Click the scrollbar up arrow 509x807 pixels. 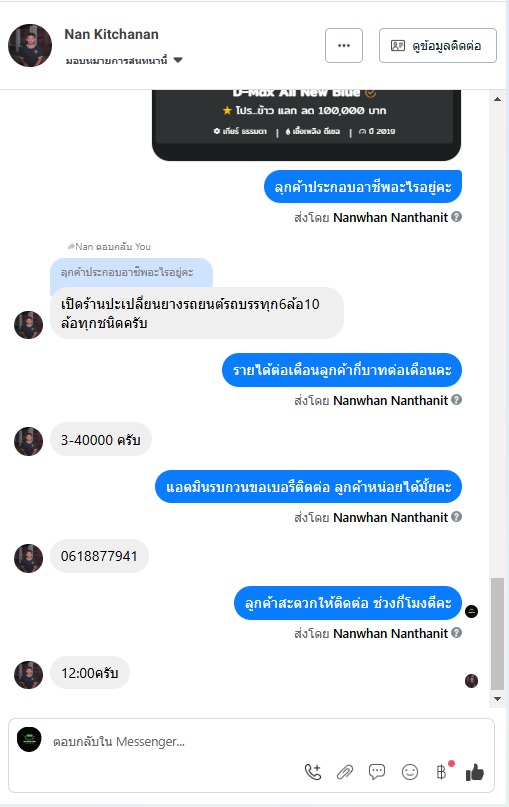click(x=497, y=99)
